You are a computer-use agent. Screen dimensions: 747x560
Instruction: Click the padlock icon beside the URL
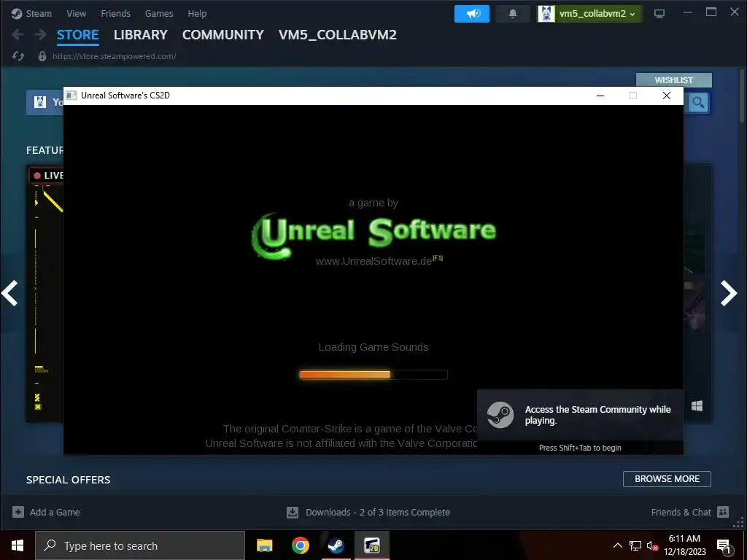[x=42, y=56]
